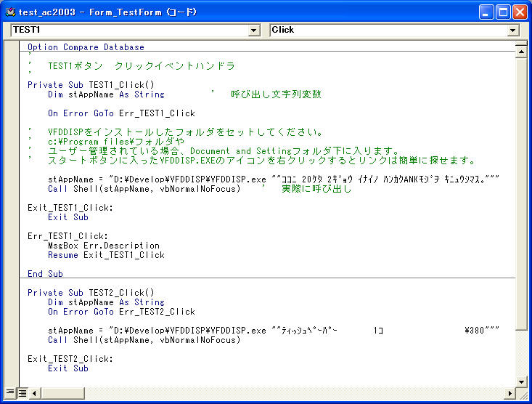
Task: Click the label "Err_TEST1_Click:"
Action: click(67, 236)
